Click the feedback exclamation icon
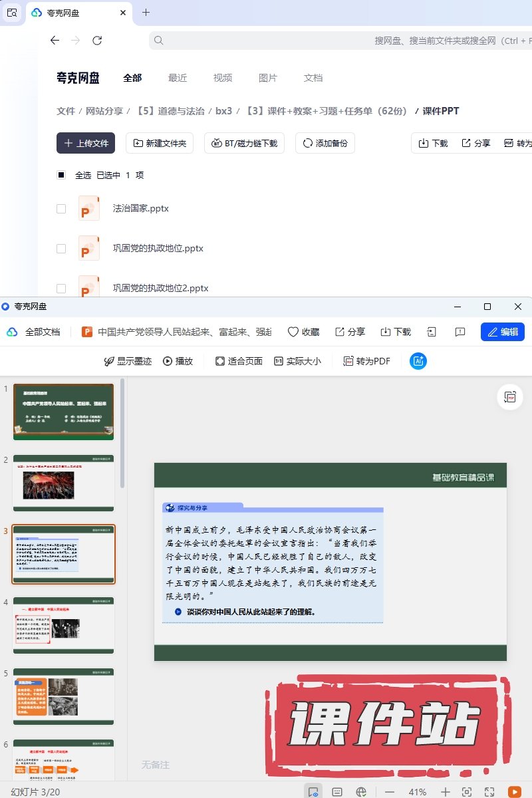532x798 pixels. (x=460, y=332)
